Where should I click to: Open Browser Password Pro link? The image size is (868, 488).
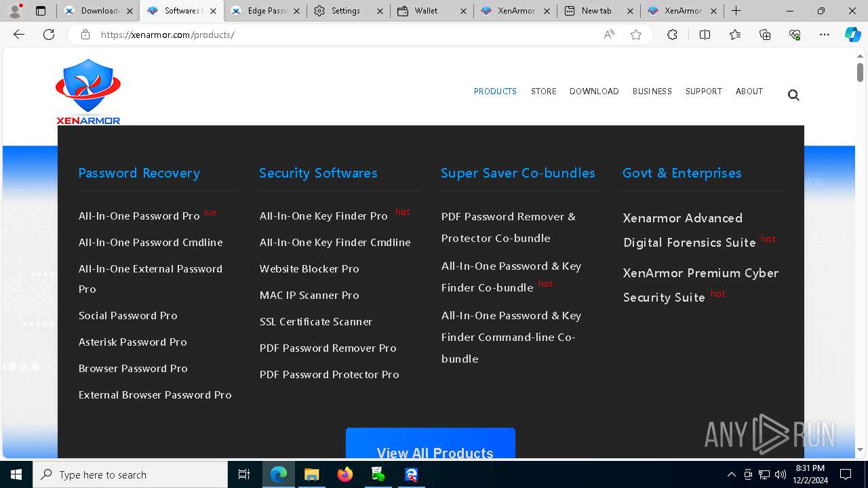pyautogui.click(x=133, y=369)
